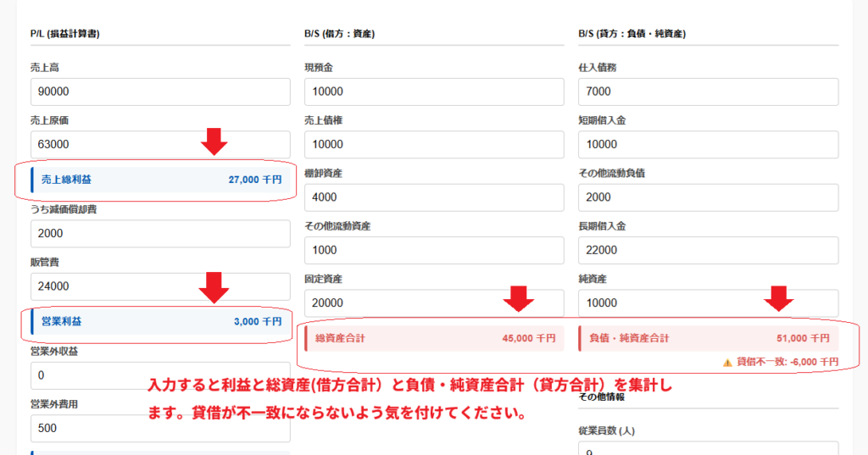The height and width of the screenshot is (455, 868).
Task: Click the 売上高 input field
Action: (159, 92)
